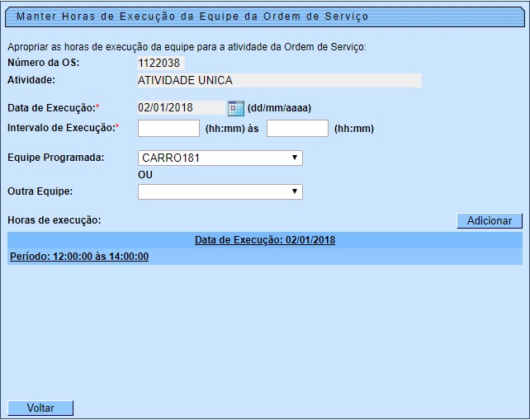Click the Manter Horas de Execução title bar
The image size is (530, 420).
click(x=192, y=17)
